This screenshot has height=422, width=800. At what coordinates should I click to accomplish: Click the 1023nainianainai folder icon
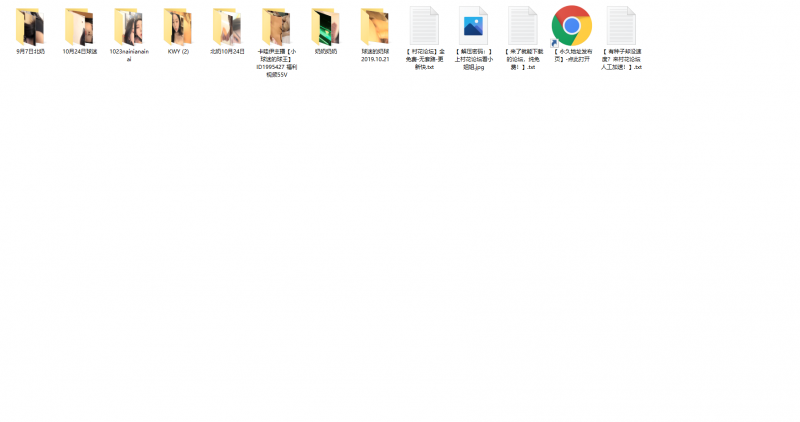point(128,26)
